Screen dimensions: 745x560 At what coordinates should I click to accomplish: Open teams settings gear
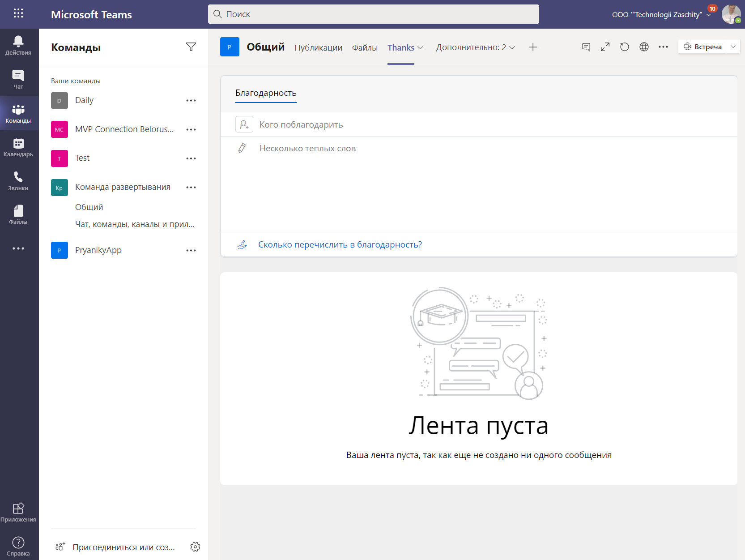(x=195, y=547)
